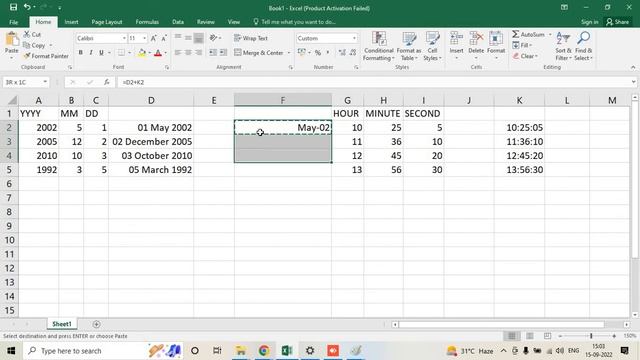
Task: Adjust the zoom slider handle
Action: point(591,336)
